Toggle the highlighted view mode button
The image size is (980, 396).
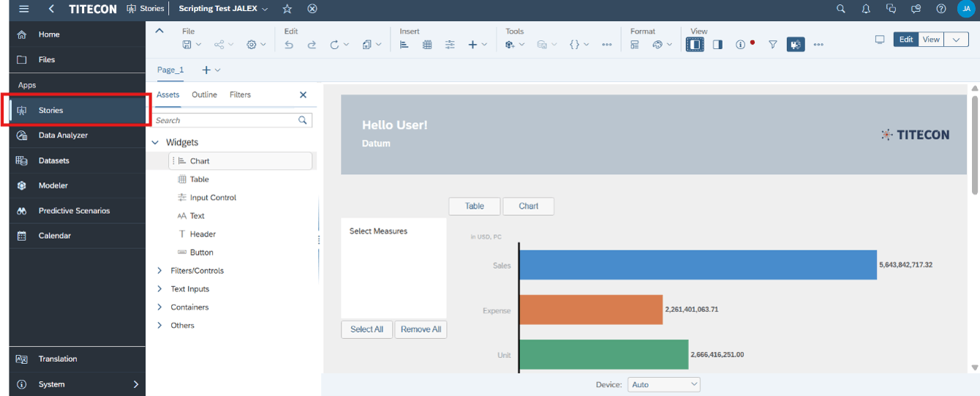796,45
